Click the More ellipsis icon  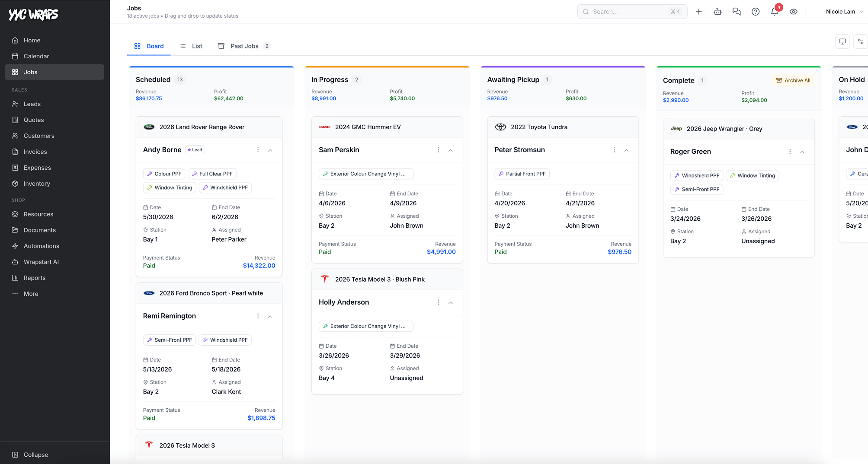pyautogui.click(x=15, y=294)
